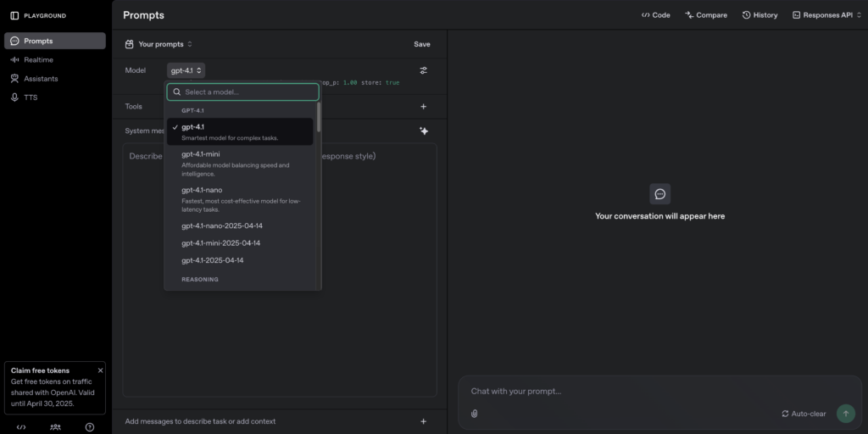Open model settings sliders icon
The width and height of the screenshot is (868, 434).
[424, 70]
